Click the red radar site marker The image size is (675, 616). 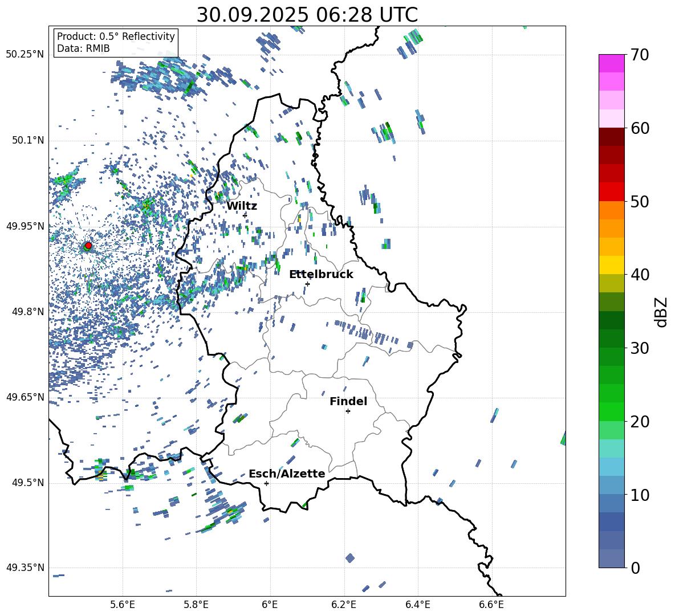pos(88,246)
